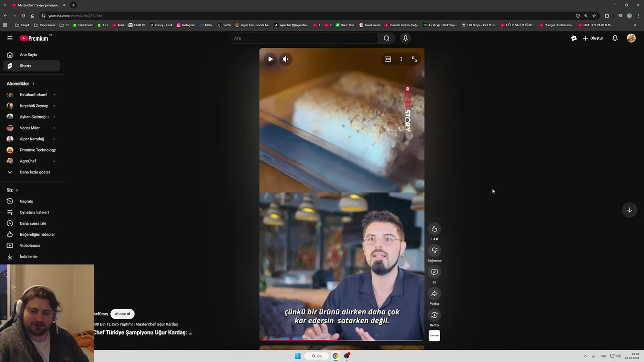644x362 pixels.
Task: Start voice search with the microphone
Action: point(406,38)
